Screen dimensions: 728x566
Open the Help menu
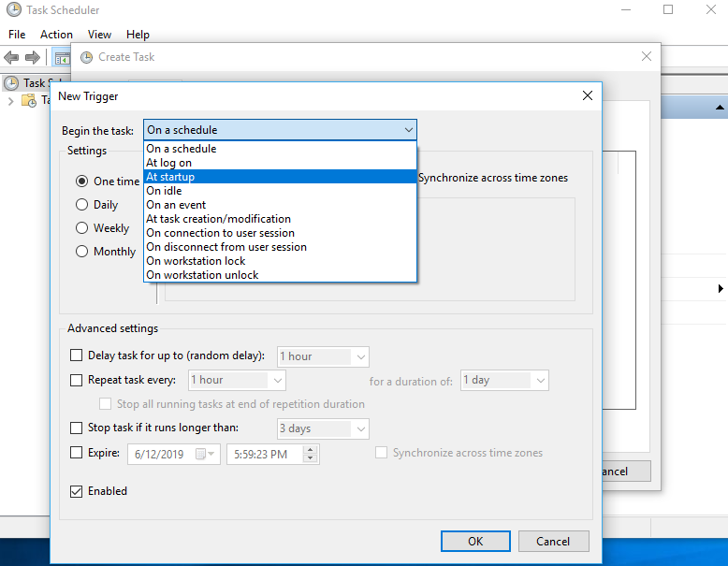[x=138, y=35]
